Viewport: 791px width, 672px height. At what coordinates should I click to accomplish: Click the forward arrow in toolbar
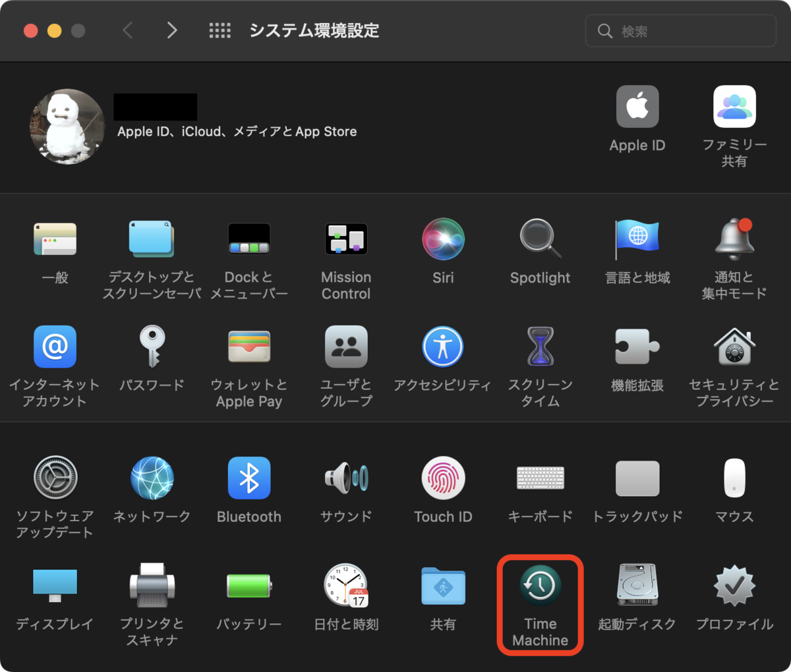pyautogui.click(x=171, y=30)
